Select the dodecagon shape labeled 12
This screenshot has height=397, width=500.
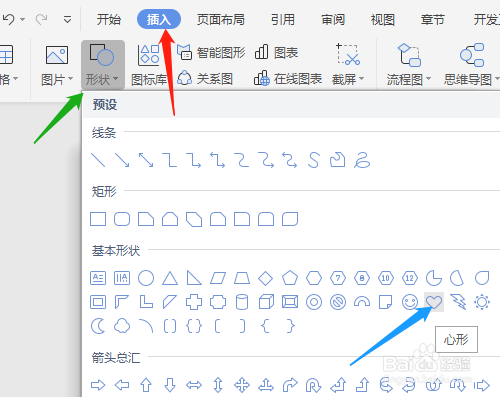pyautogui.click(x=410, y=278)
